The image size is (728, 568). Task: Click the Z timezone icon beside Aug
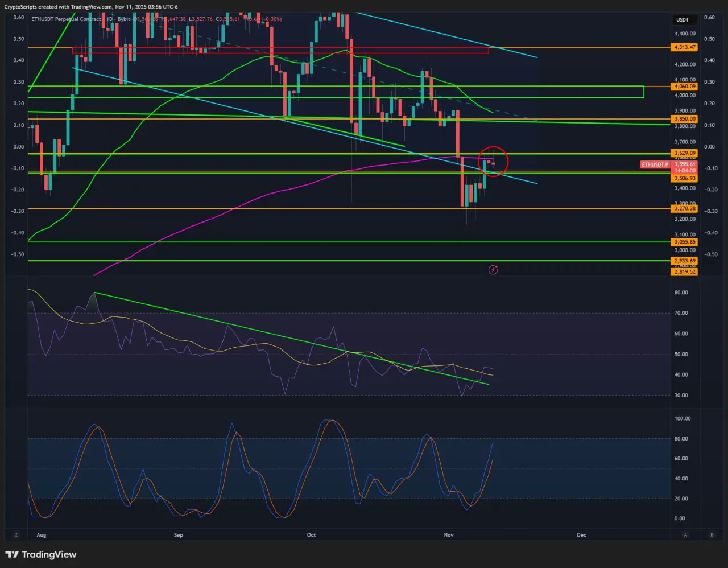(16, 535)
